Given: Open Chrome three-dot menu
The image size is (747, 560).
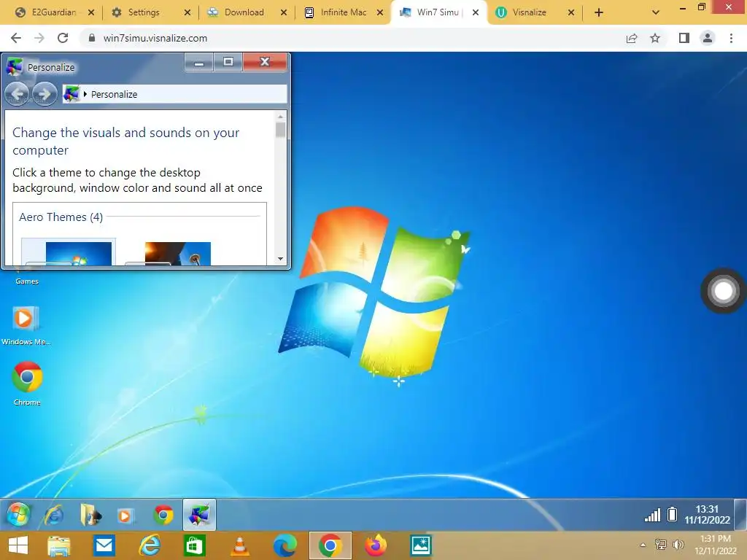Looking at the screenshot, I should tap(731, 38).
